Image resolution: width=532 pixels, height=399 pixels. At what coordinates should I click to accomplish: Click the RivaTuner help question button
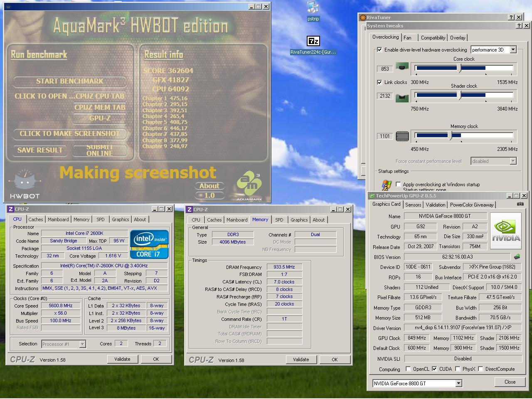coord(511,17)
